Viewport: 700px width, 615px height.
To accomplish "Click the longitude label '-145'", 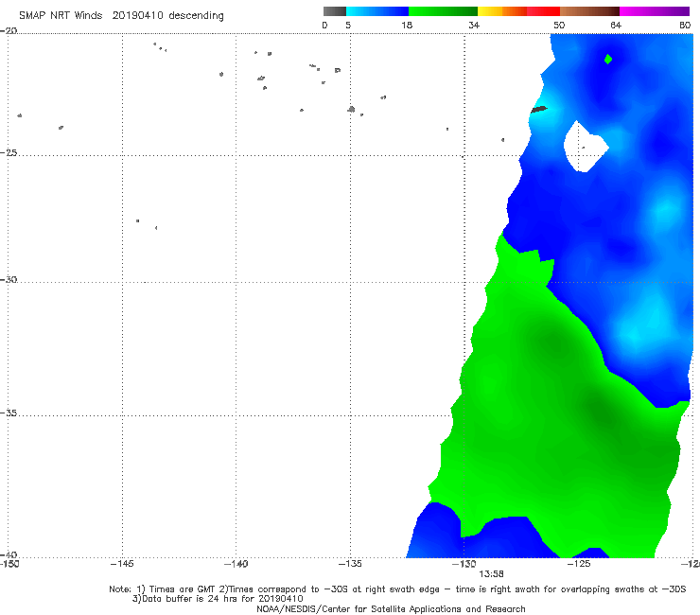I will (x=122, y=564).
